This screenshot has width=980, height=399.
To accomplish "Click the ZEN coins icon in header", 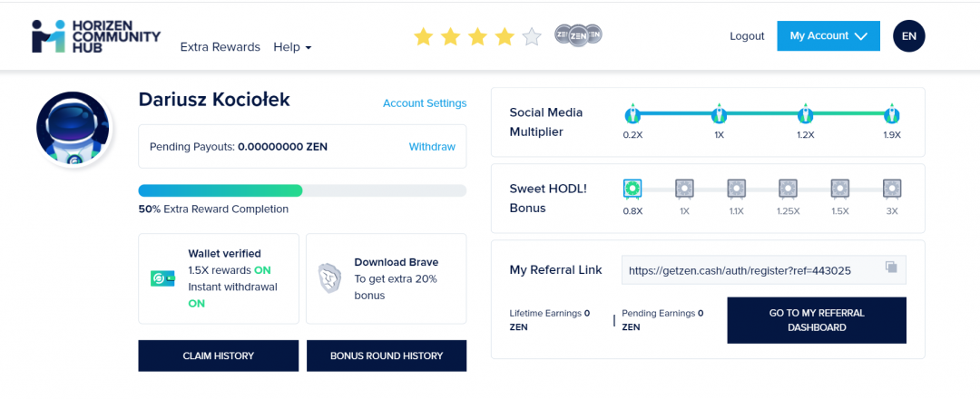I will 578,35.
